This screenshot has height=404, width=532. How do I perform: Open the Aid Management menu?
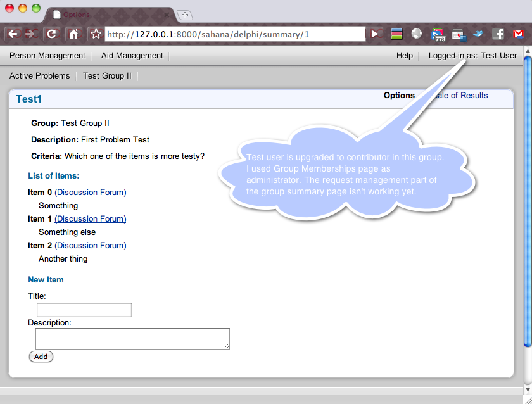point(132,56)
